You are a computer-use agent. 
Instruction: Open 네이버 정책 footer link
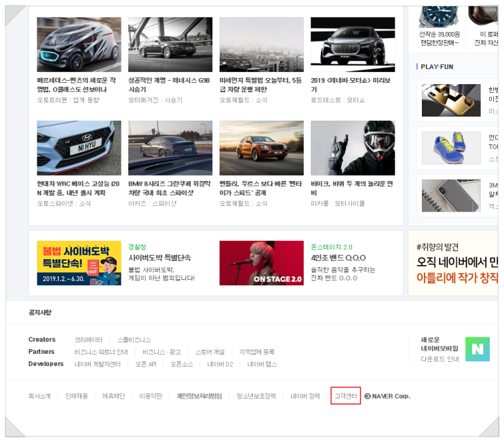(x=305, y=396)
